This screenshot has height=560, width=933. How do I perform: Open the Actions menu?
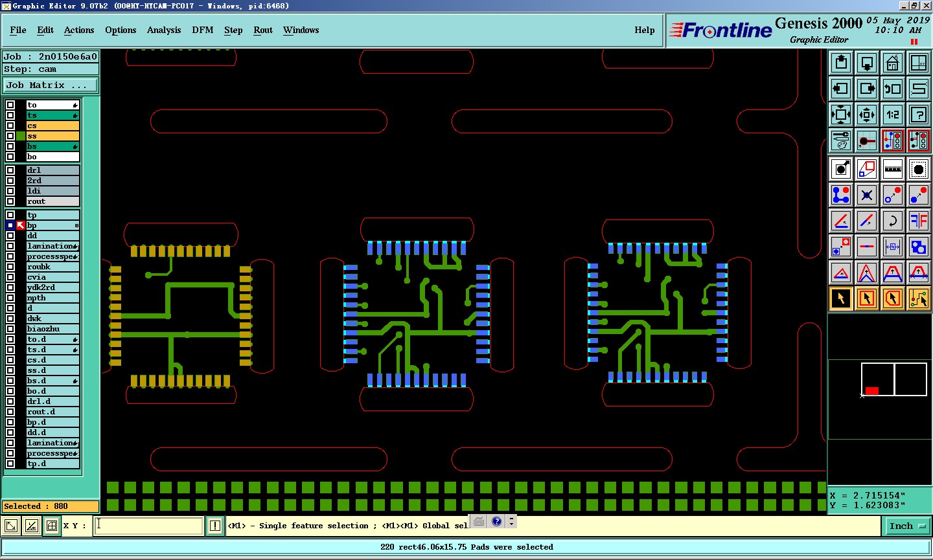click(x=79, y=30)
